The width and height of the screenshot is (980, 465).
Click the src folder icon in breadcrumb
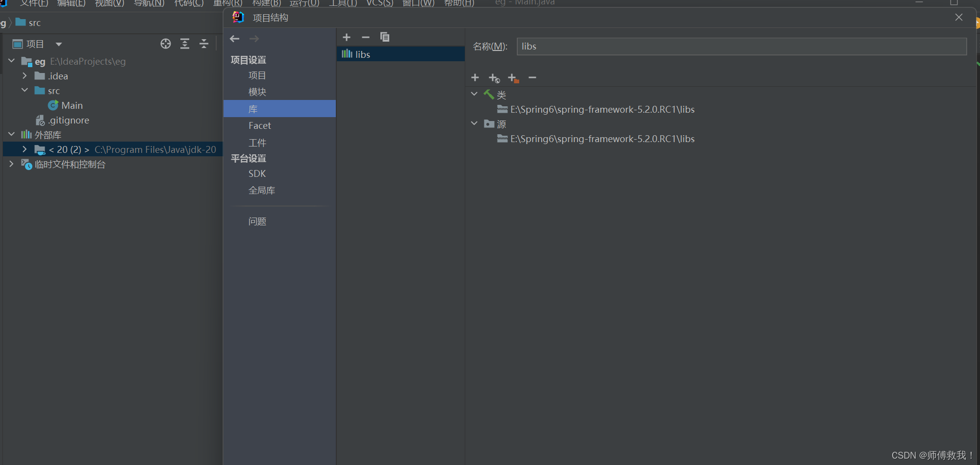coord(21,22)
